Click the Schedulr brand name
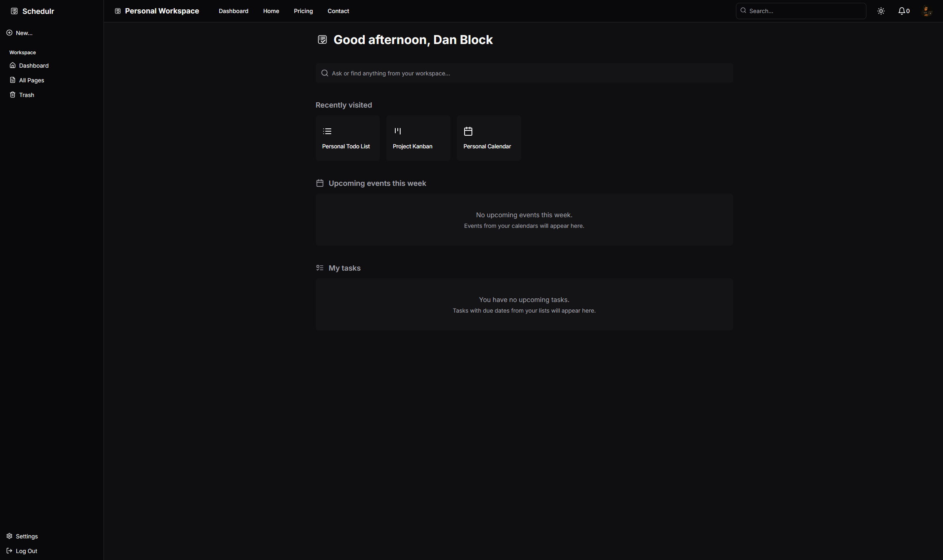The image size is (943, 560). (x=38, y=11)
